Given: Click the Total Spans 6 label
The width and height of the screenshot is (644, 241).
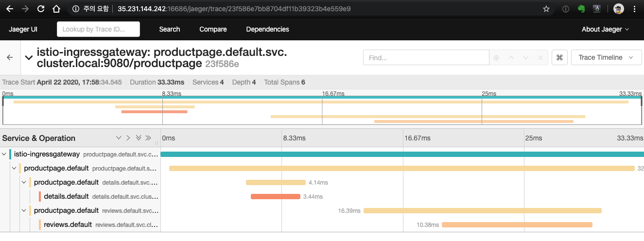Looking at the screenshot, I should coord(284,82).
